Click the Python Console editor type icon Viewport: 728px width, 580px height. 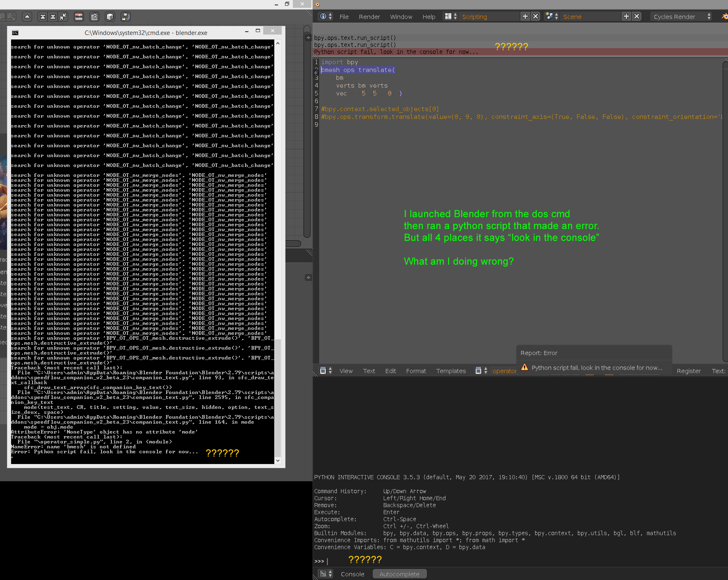click(x=323, y=573)
